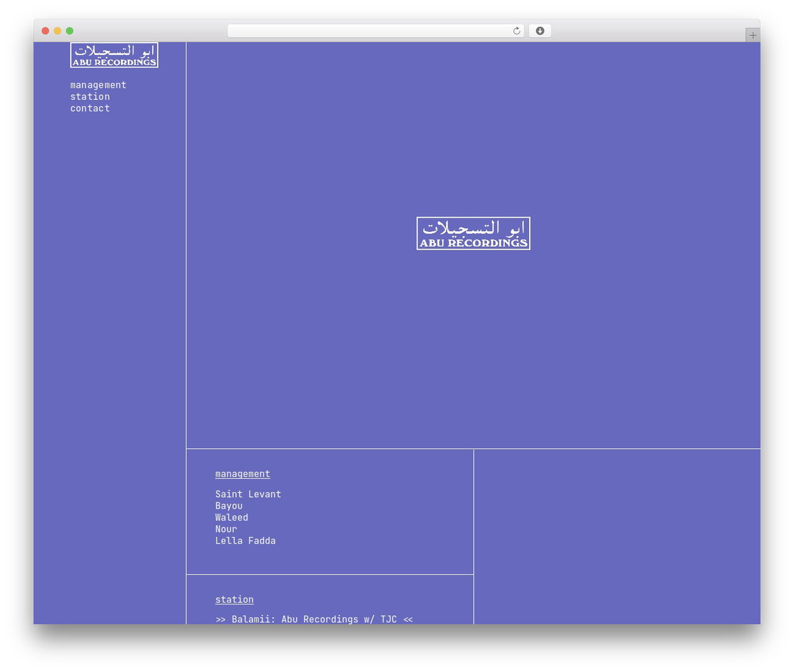Select contact in the sidebar menu
Screen dimensions: 794x672
click(x=90, y=108)
